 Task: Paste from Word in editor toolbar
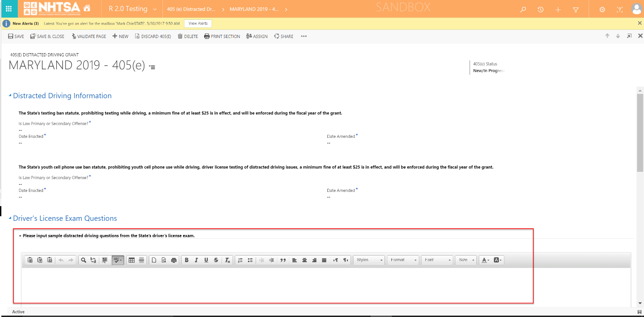coord(50,260)
